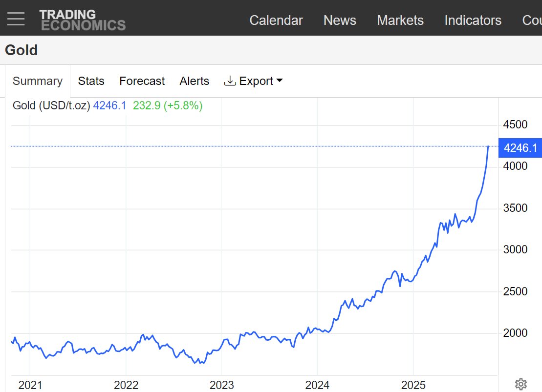Viewport: 542px width, 392px height.
Task: Switch to the Summary tab
Action: tap(38, 81)
